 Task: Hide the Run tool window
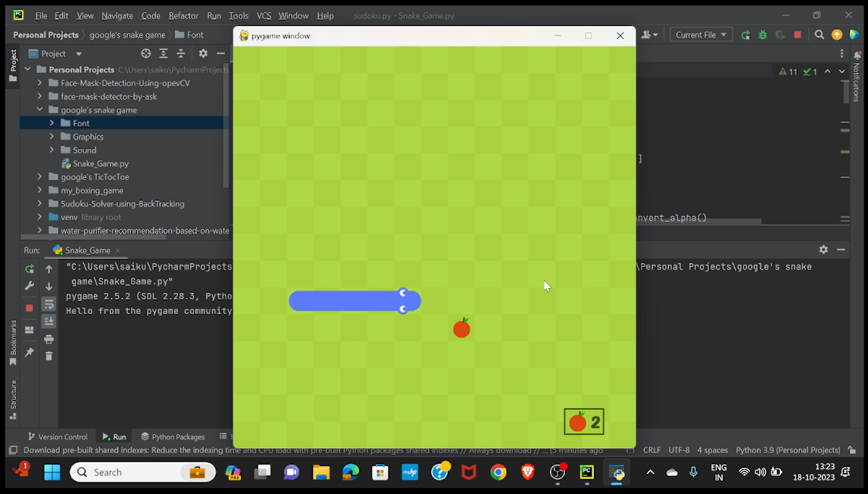coord(841,250)
